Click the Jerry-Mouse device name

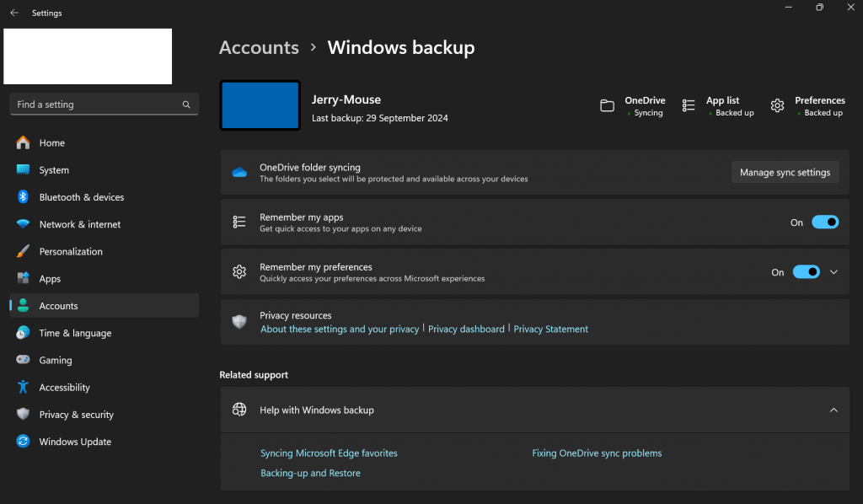coord(346,99)
